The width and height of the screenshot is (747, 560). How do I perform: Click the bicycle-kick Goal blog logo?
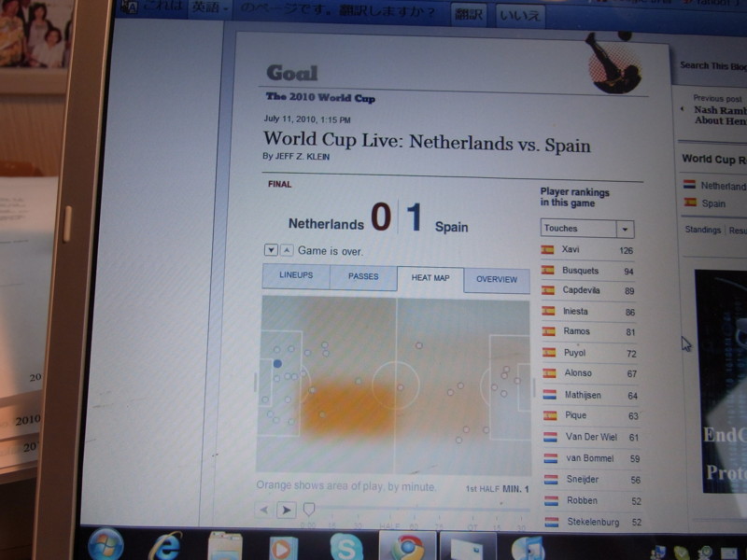pos(613,63)
